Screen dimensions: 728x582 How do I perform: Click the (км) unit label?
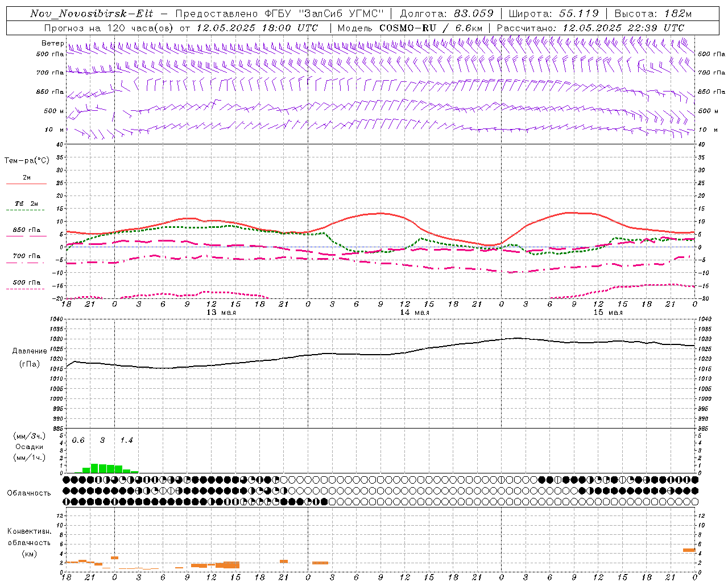point(29,554)
